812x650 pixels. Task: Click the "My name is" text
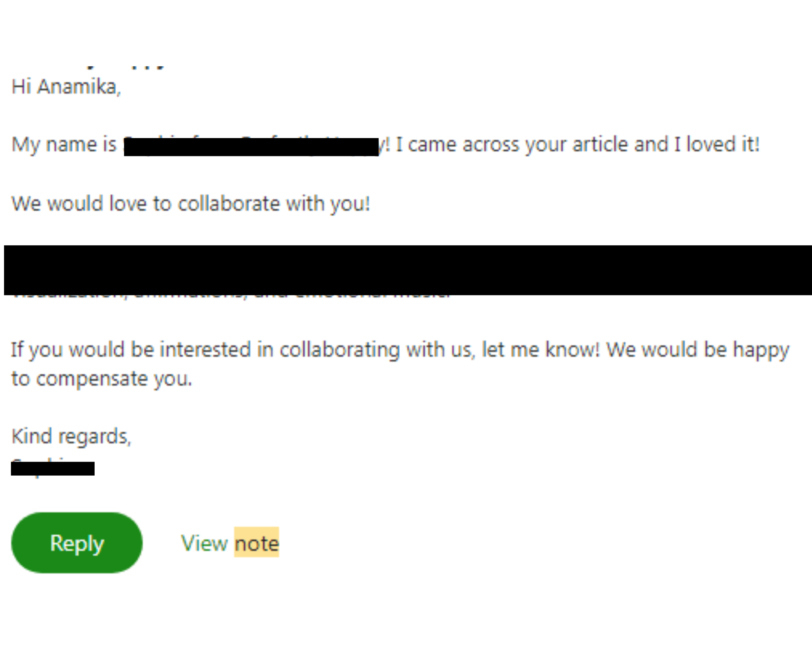tap(64, 145)
